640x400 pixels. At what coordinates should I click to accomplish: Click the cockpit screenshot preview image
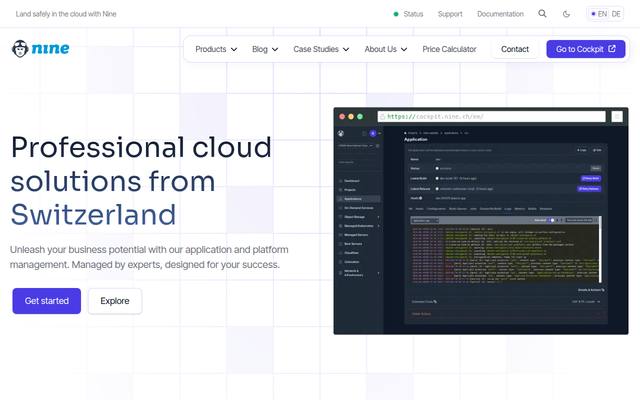[x=481, y=221]
